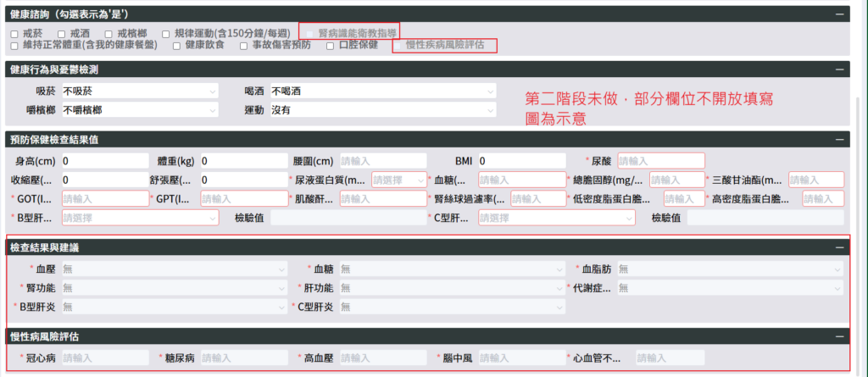Viewport: 868px width, 377px height.
Task: Open the 尿液蛋白質 select dropdown
Action: [398, 180]
